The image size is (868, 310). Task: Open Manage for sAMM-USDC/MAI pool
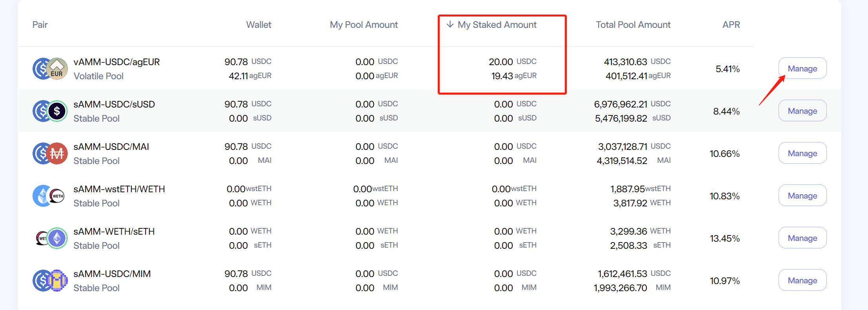click(802, 153)
